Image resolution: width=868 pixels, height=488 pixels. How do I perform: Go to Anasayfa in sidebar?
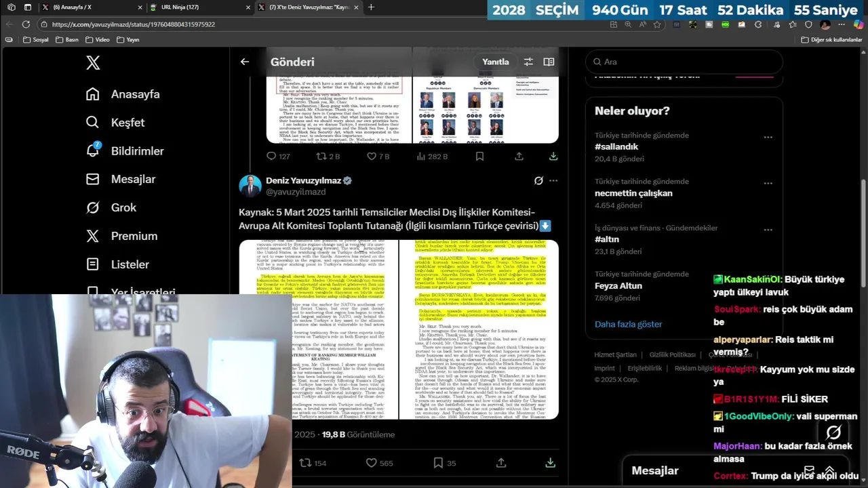click(123, 94)
